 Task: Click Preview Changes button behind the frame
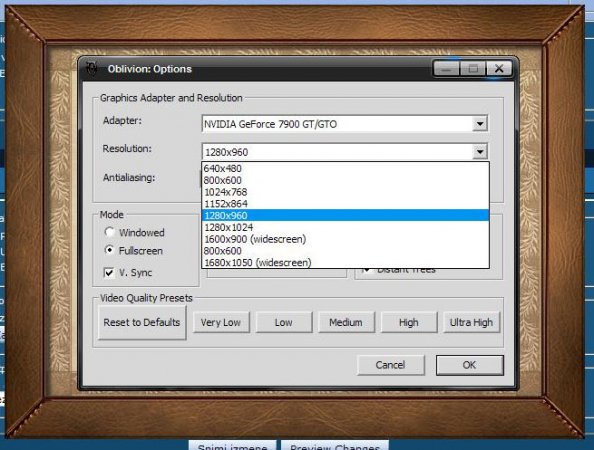pos(335,445)
